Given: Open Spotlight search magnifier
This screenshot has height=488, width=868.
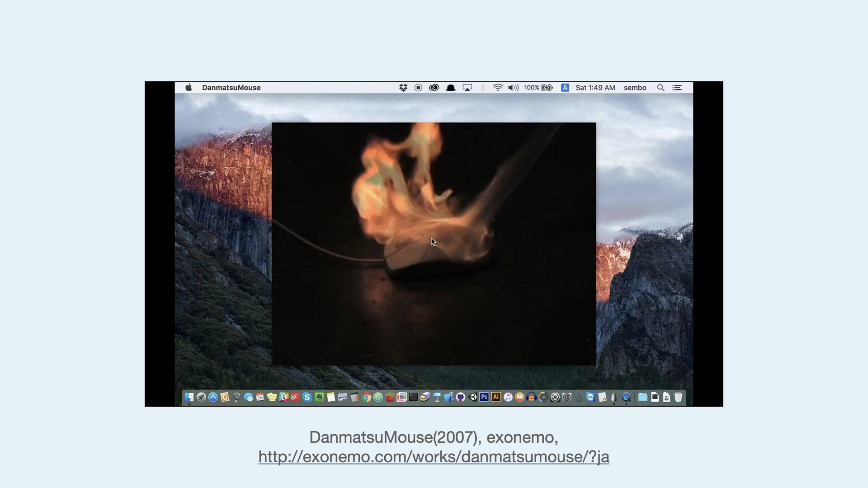Looking at the screenshot, I should point(660,88).
